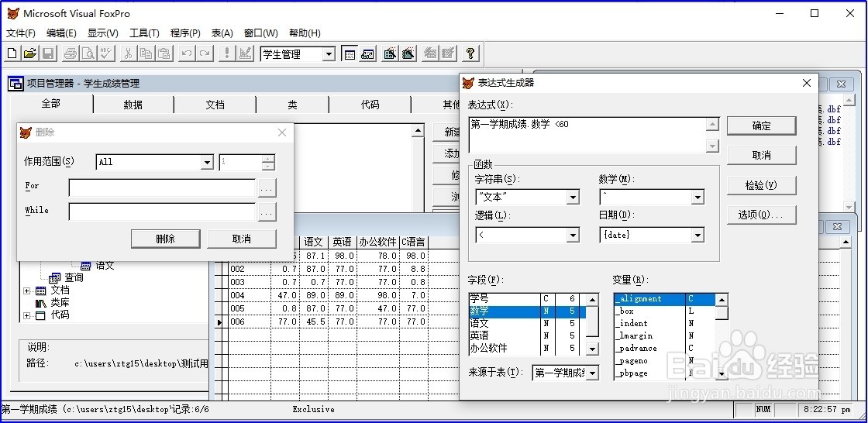
Task: Click the Save toolbar icon
Action: 48,53
